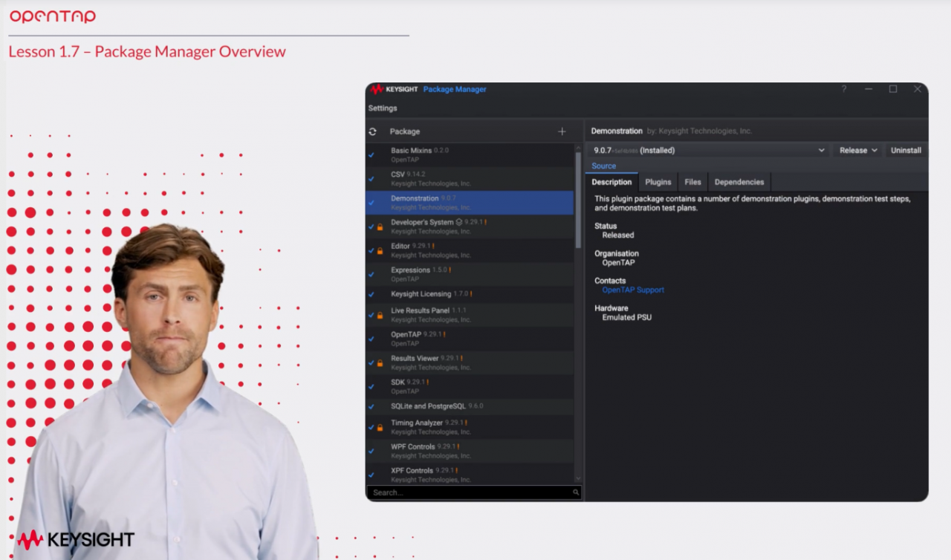Click the lock icon on Developer's System
951x560 pixels.
pos(380,227)
